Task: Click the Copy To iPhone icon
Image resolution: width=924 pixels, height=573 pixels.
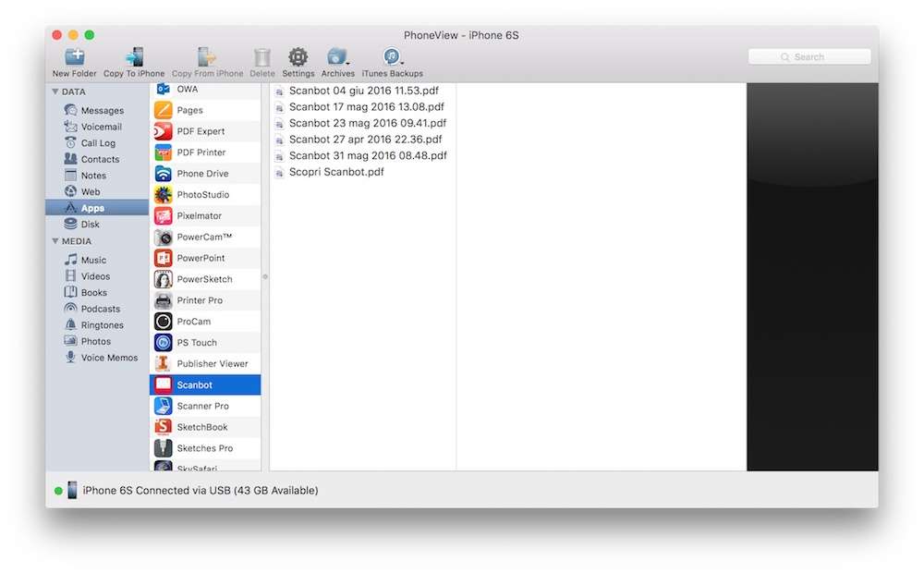Action: [x=134, y=57]
